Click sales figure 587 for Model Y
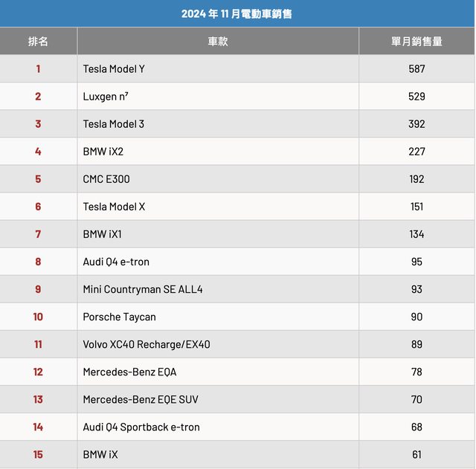 [x=416, y=69]
